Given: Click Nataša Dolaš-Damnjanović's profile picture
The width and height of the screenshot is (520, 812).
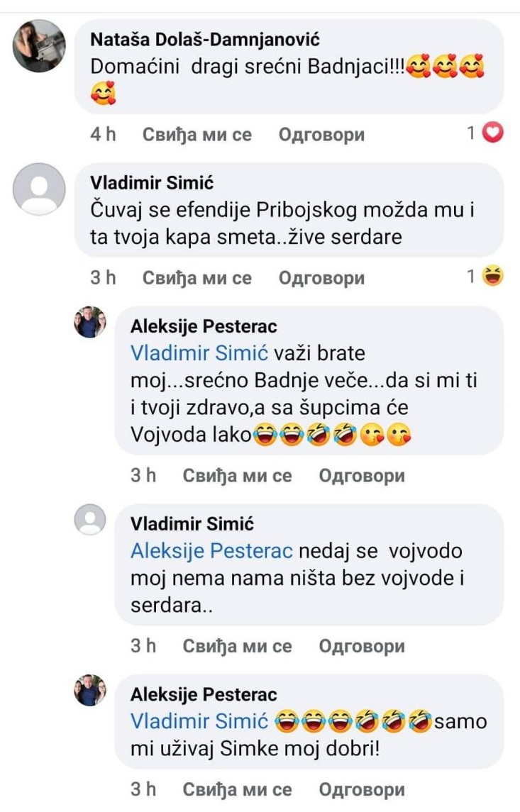Looking at the screenshot, I should point(39,45).
